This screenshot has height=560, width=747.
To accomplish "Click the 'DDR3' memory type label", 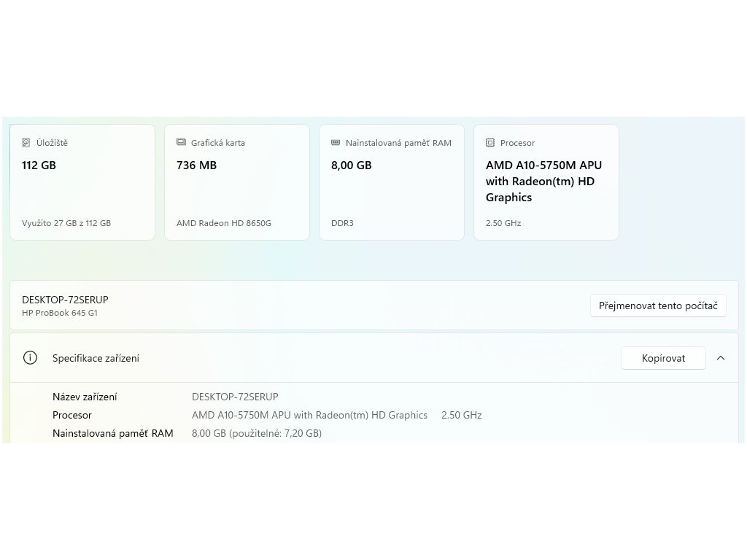I will (x=343, y=223).
